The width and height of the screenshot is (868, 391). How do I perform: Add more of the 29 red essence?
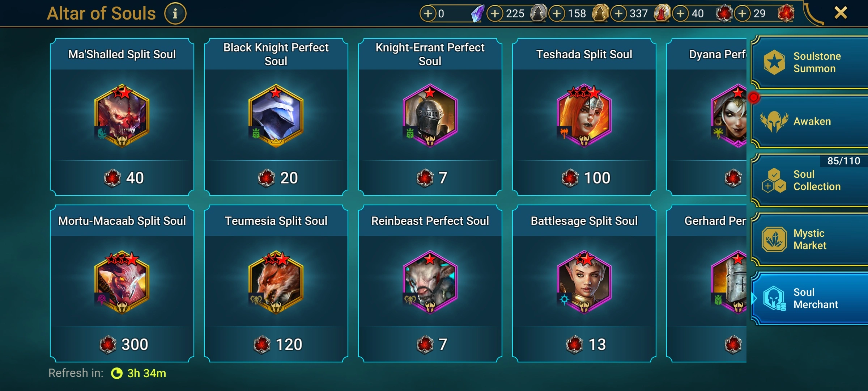[x=742, y=14]
